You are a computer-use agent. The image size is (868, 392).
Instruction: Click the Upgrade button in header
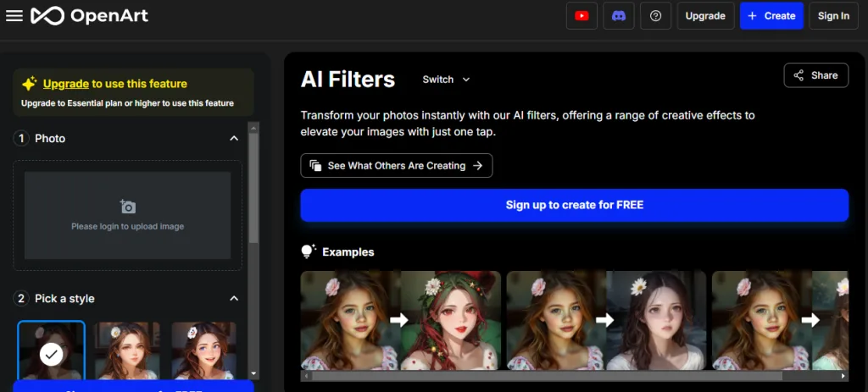tap(705, 16)
